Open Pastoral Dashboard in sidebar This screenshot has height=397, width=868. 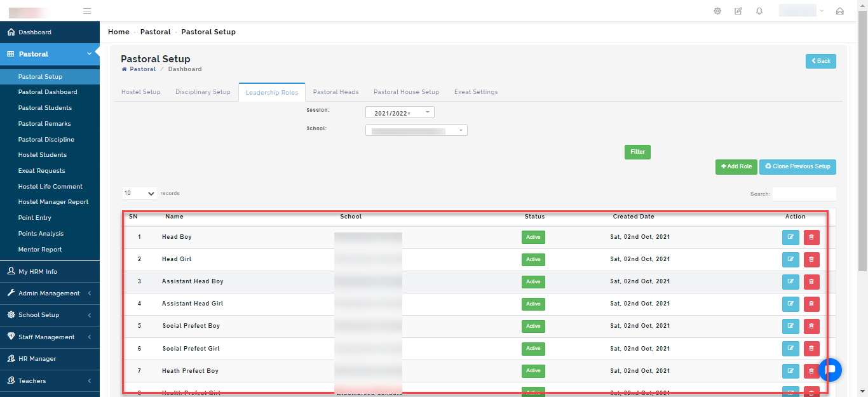[50, 92]
